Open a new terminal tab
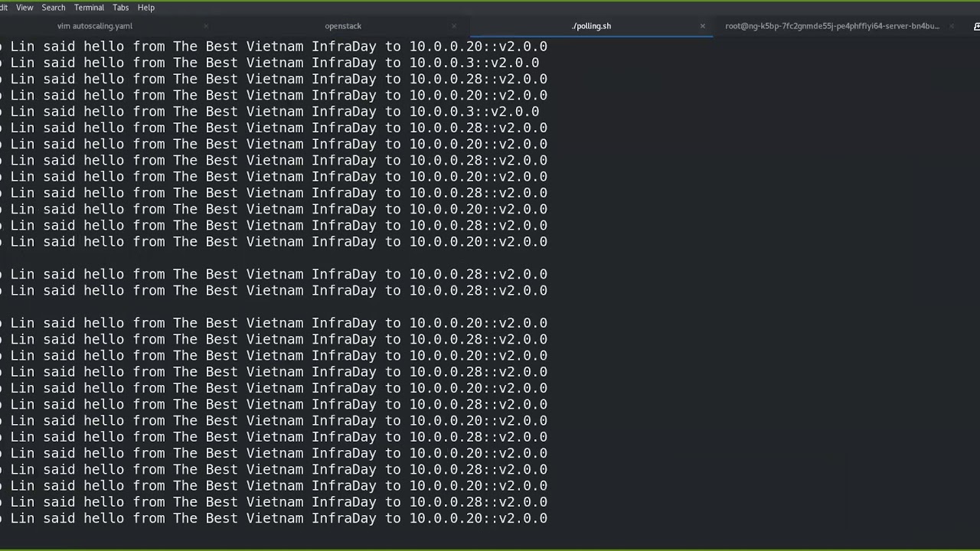Image resolution: width=980 pixels, height=551 pixels. [976, 26]
